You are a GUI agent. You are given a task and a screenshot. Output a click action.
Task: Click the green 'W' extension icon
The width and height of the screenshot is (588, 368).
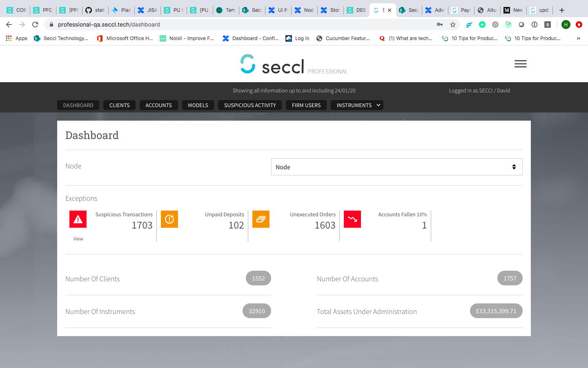pos(482,25)
